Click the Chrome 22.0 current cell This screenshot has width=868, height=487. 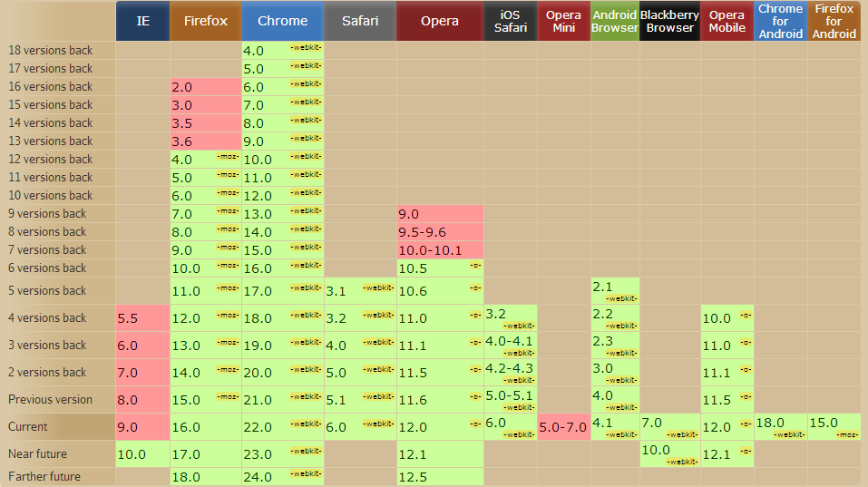click(282, 426)
